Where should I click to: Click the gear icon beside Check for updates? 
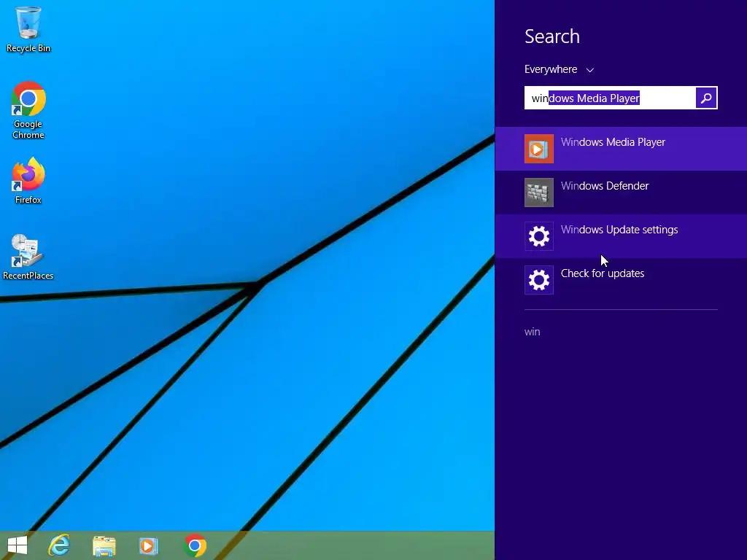pos(539,280)
